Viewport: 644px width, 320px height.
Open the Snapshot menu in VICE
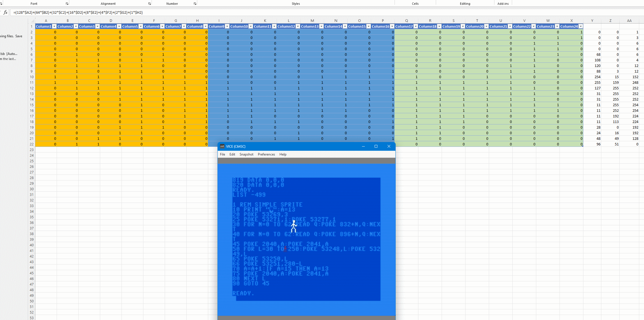(246, 154)
